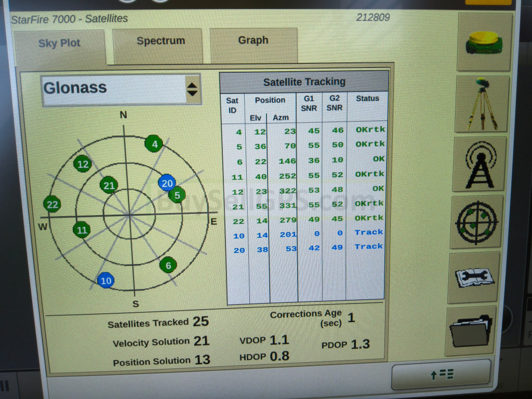The width and height of the screenshot is (532, 399).
Task: Open the satellite sky plot target icon
Action: (477, 222)
